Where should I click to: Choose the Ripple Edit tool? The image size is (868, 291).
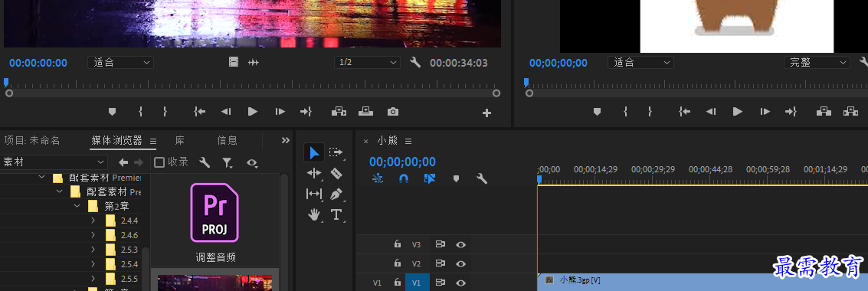click(314, 173)
